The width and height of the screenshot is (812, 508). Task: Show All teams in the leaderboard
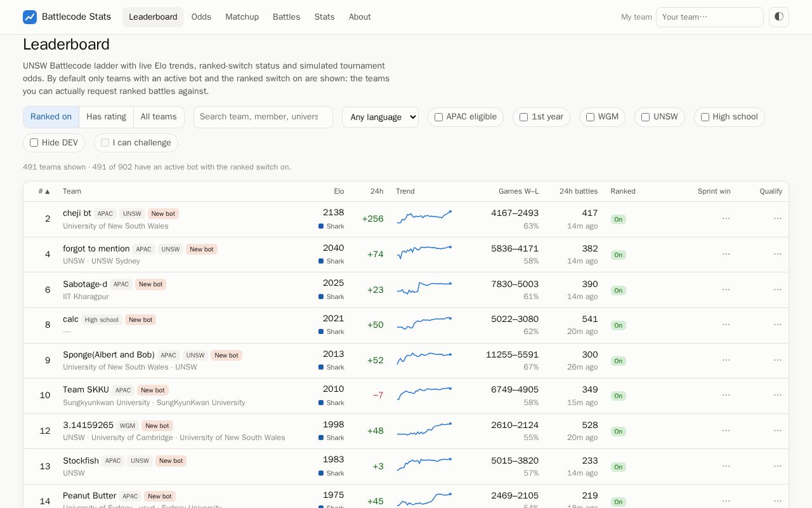pyautogui.click(x=159, y=117)
